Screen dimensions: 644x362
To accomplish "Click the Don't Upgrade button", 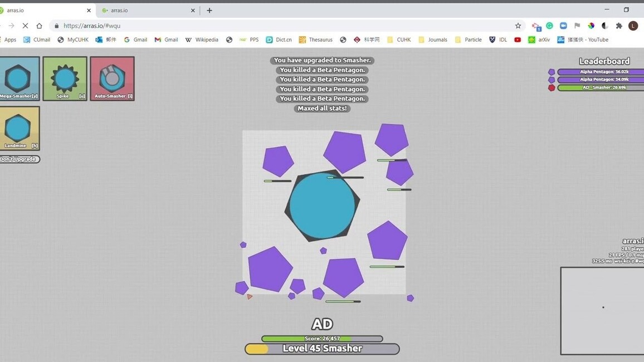I will tap(19, 159).
